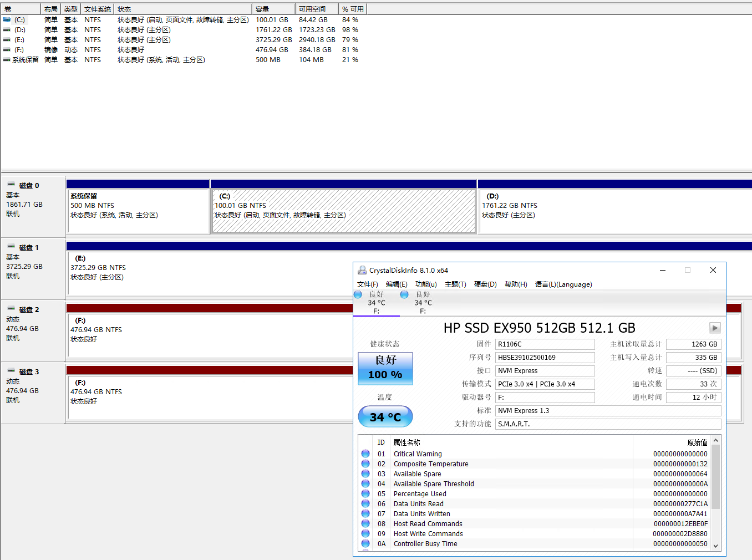Viewport: 752px width, 560px height.
Task: Click the 34 °C temperature button
Action: tap(385, 416)
